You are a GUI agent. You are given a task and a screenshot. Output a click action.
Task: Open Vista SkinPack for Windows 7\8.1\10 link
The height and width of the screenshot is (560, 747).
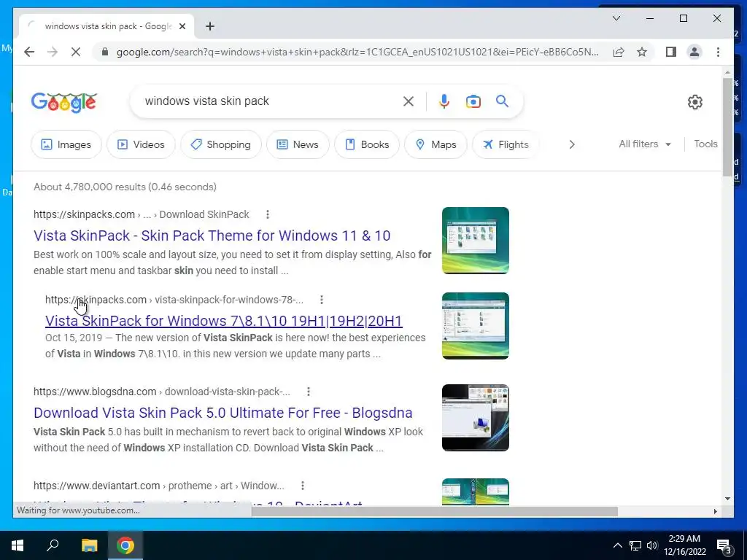click(224, 321)
